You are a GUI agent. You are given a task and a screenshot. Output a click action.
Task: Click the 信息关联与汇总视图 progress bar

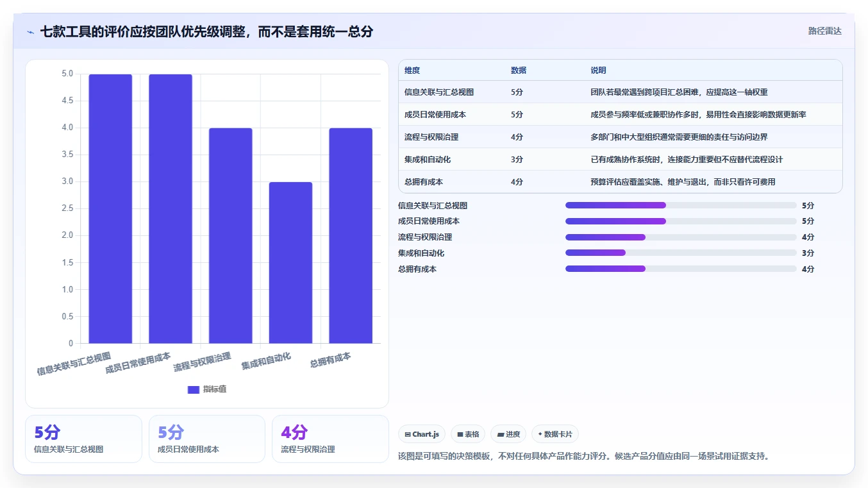(x=681, y=205)
